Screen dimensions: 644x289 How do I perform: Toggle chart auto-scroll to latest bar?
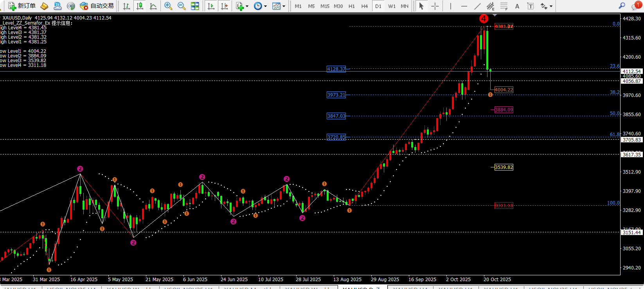point(211,6)
